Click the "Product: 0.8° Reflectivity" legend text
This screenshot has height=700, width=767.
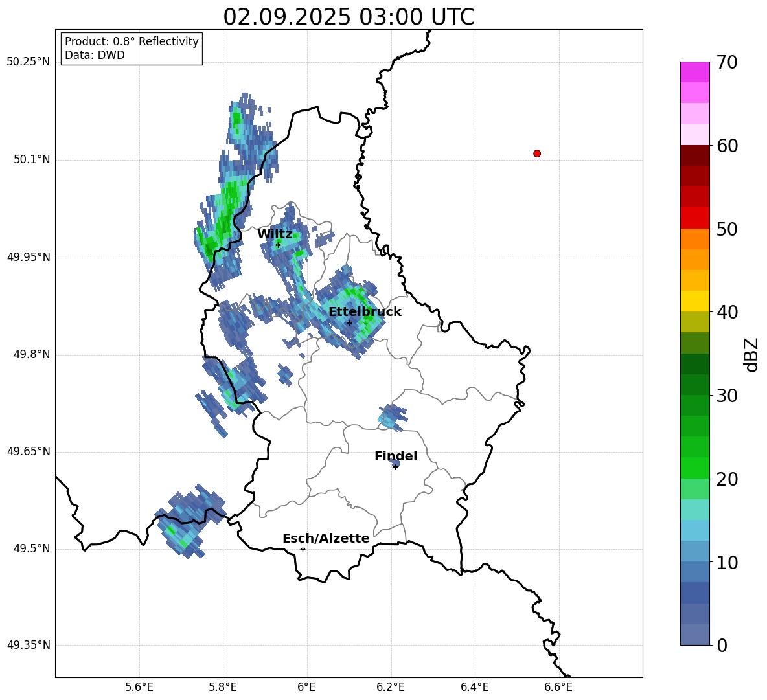pyautogui.click(x=132, y=41)
